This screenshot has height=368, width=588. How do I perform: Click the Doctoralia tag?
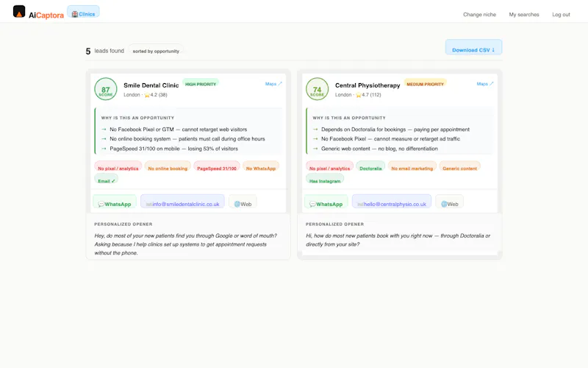click(x=370, y=168)
